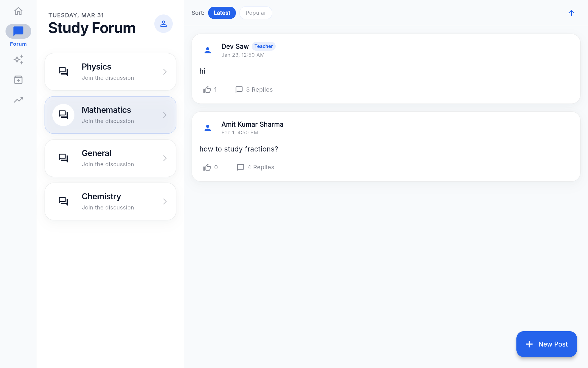Click 'Join the discussion' under General
This screenshot has height=368, width=588.
pos(108,164)
